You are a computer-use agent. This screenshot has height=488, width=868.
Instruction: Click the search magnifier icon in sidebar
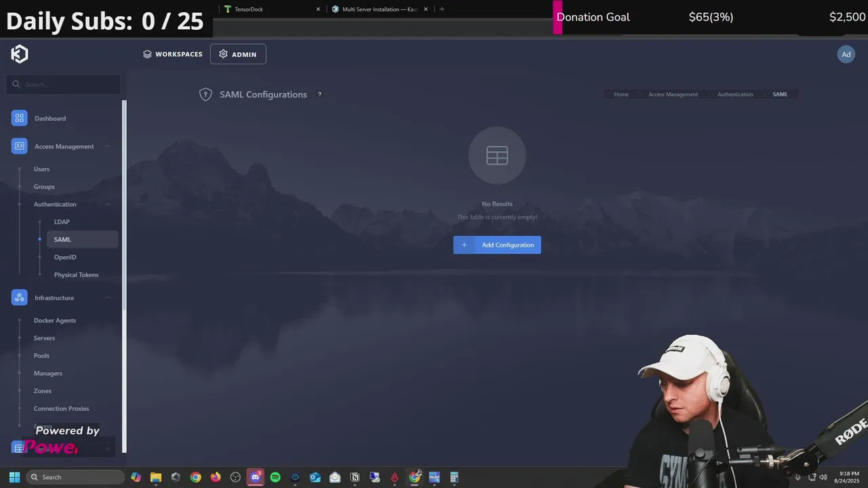pos(16,84)
